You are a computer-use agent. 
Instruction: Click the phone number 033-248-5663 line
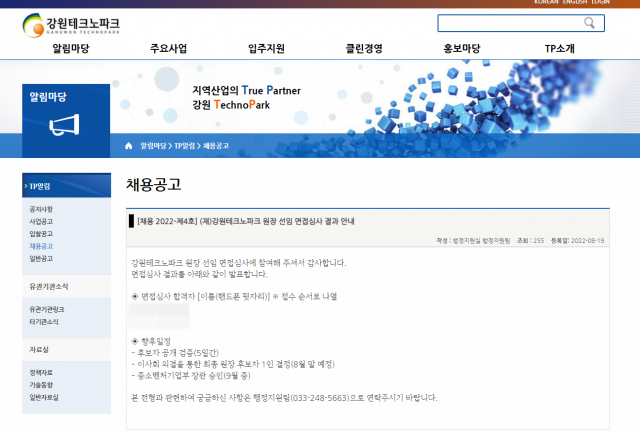(284, 398)
